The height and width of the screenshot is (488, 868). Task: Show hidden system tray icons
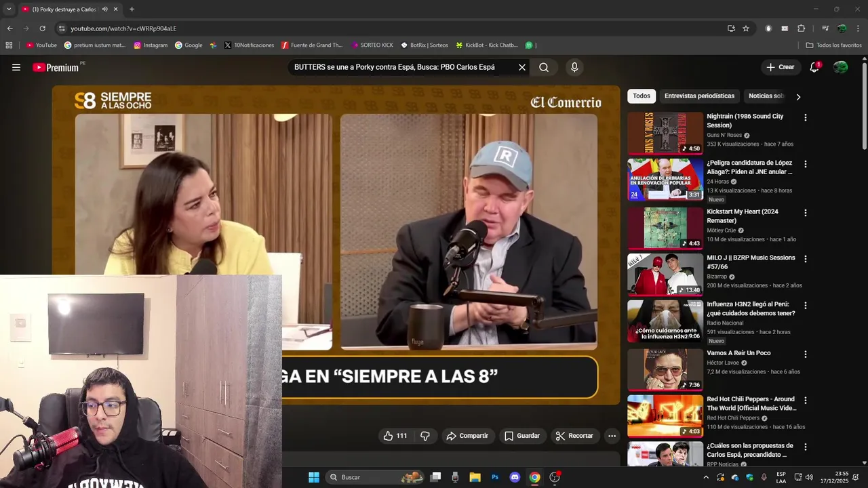click(706, 477)
